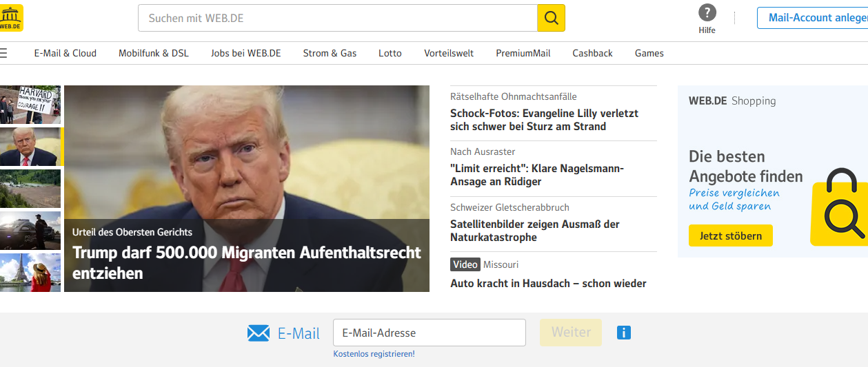This screenshot has height=367, width=868.
Task: Open 'Auto kracht in Hausdach' video article
Action: coord(548,283)
